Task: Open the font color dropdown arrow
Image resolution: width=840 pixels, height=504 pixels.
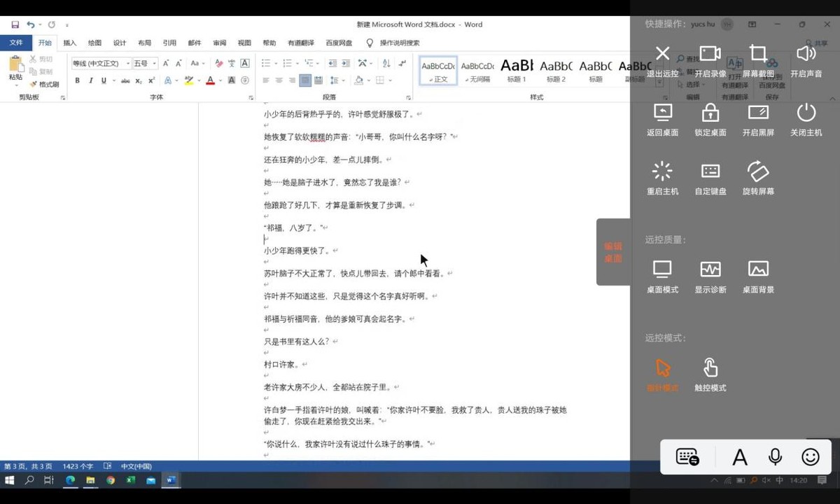Action: click(220, 81)
